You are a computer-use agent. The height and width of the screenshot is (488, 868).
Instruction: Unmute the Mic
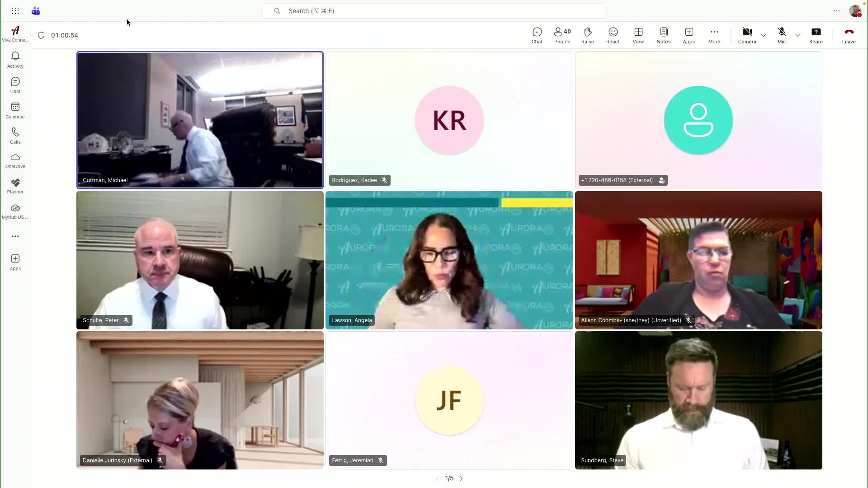click(x=781, y=35)
